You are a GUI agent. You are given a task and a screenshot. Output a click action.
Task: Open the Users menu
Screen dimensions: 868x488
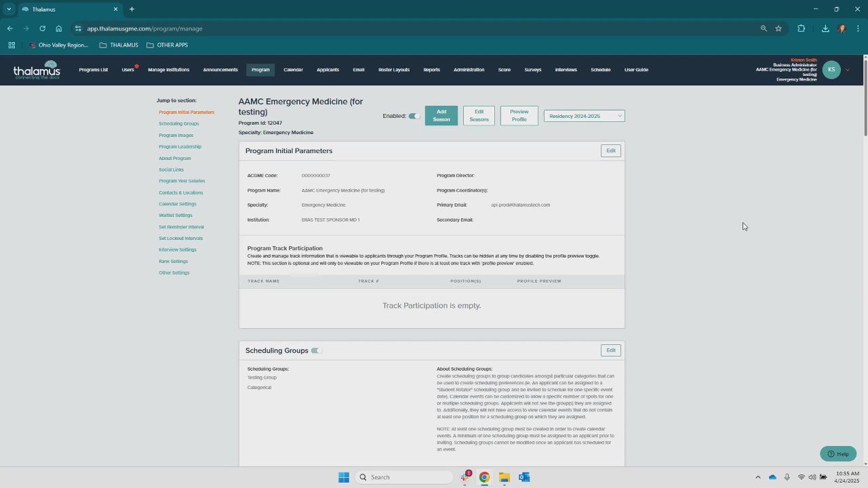coord(128,70)
